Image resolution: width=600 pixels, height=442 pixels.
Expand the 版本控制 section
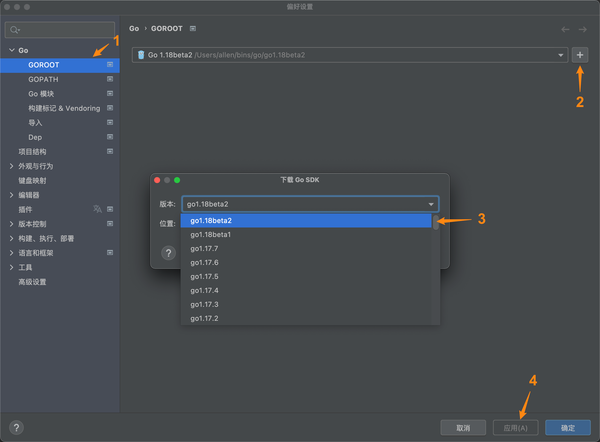pyautogui.click(x=11, y=224)
